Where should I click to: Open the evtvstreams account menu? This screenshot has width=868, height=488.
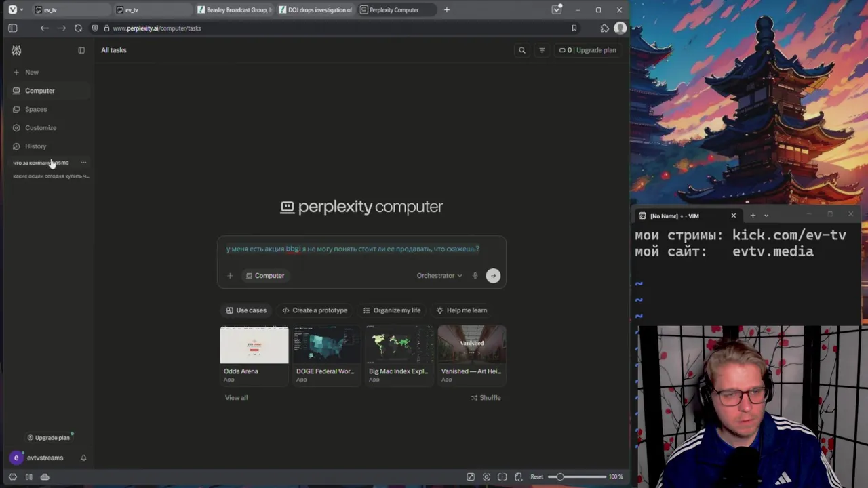(38, 458)
